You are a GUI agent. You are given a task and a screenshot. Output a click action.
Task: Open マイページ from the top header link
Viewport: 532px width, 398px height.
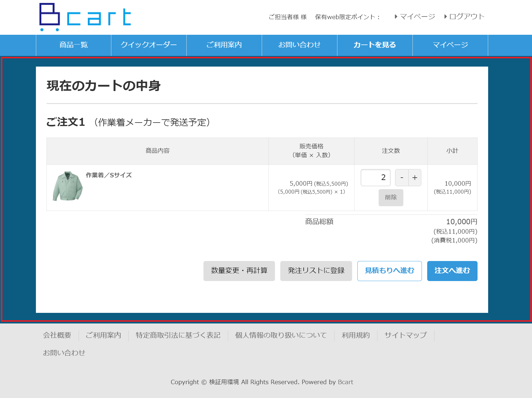point(417,16)
